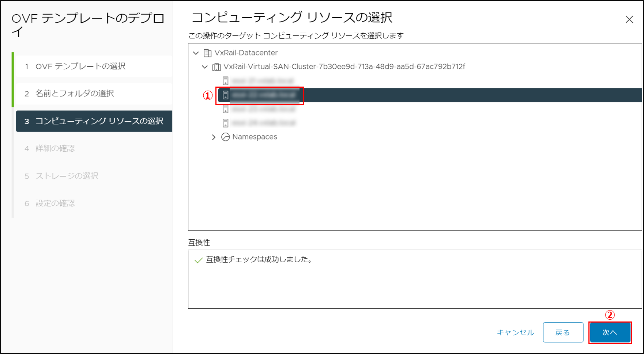
Task: Click the highlighted selected host's server icon
Action: coord(225,95)
